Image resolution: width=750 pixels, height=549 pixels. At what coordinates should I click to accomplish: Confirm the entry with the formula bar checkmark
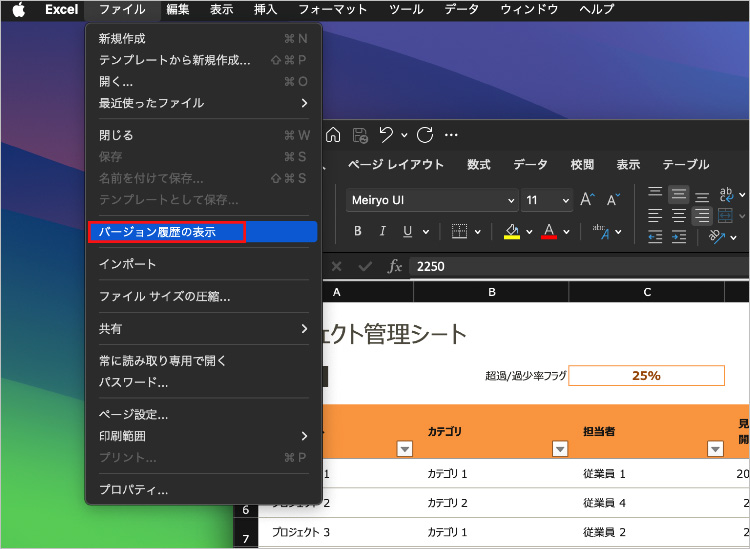point(365,266)
